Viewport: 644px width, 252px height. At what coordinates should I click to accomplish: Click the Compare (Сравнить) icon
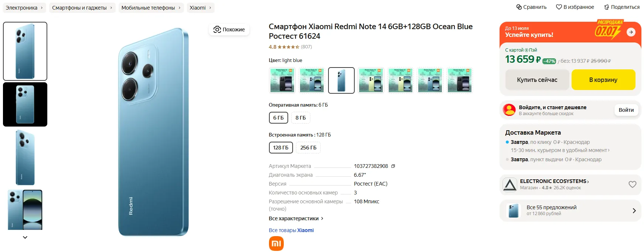(519, 7)
